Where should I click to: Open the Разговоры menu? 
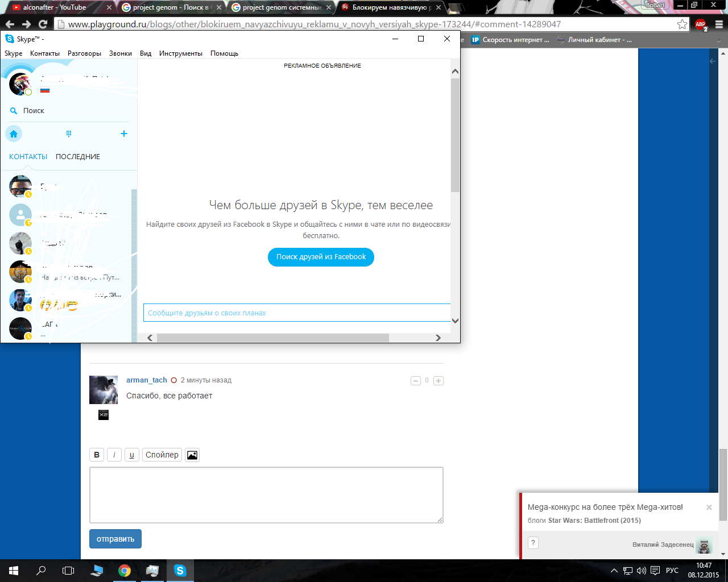pyautogui.click(x=84, y=53)
